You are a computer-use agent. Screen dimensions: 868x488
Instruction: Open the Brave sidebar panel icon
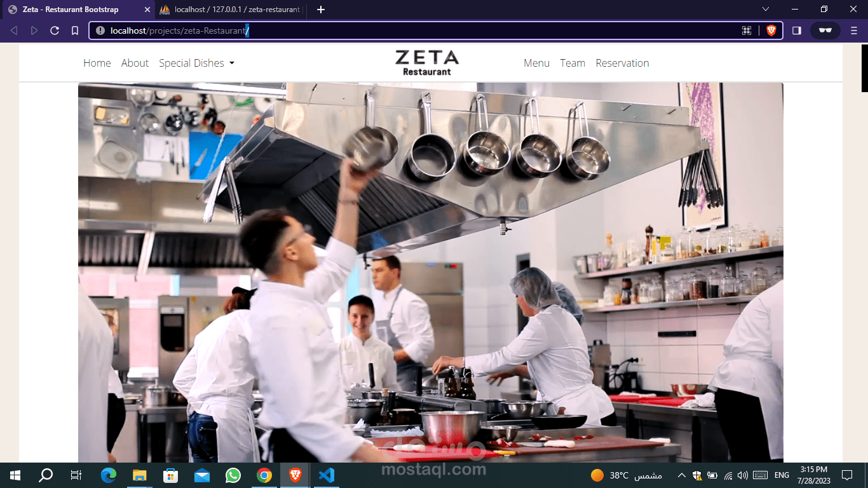click(796, 30)
